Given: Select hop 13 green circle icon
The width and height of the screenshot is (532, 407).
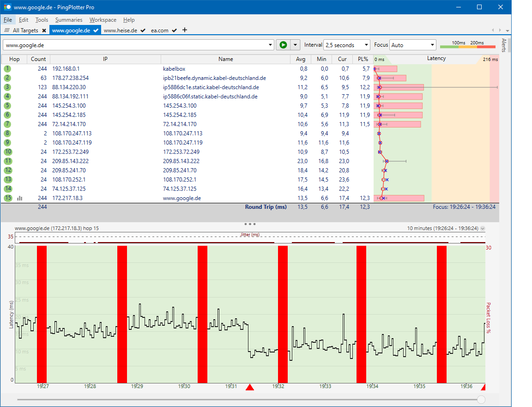Looking at the screenshot, I should pos(8,180).
